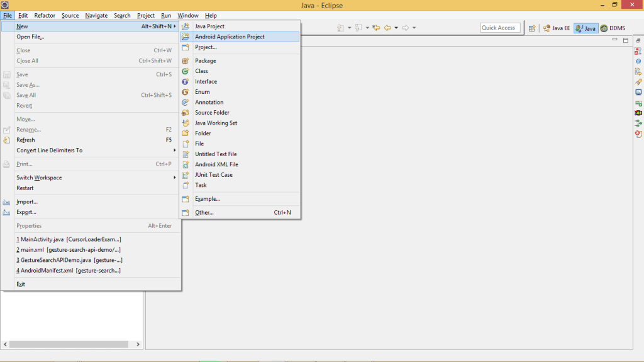Choose Android Application Project
The height and width of the screenshot is (362, 644).
click(x=240, y=37)
